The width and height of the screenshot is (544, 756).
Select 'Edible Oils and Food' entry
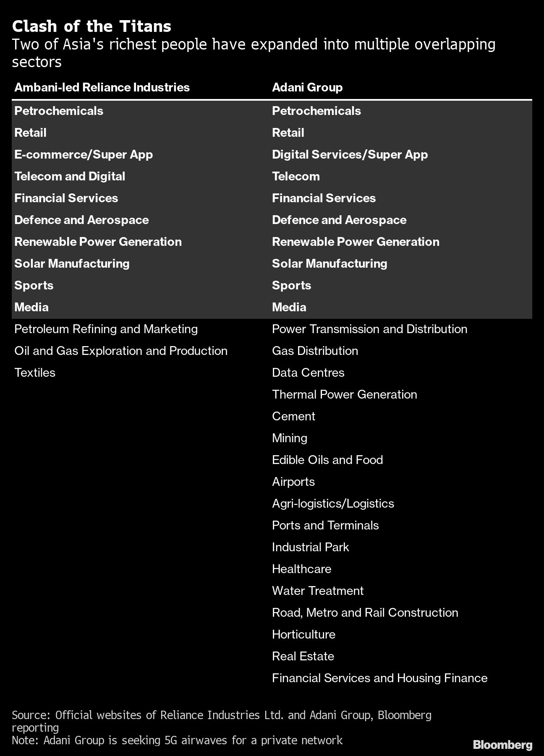tap(327, 460)
